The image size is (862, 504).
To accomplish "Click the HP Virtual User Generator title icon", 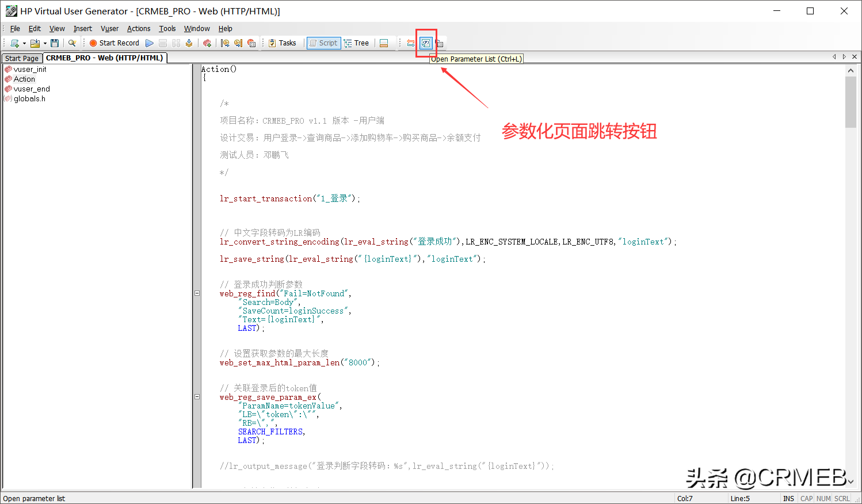I will (11, 11).
